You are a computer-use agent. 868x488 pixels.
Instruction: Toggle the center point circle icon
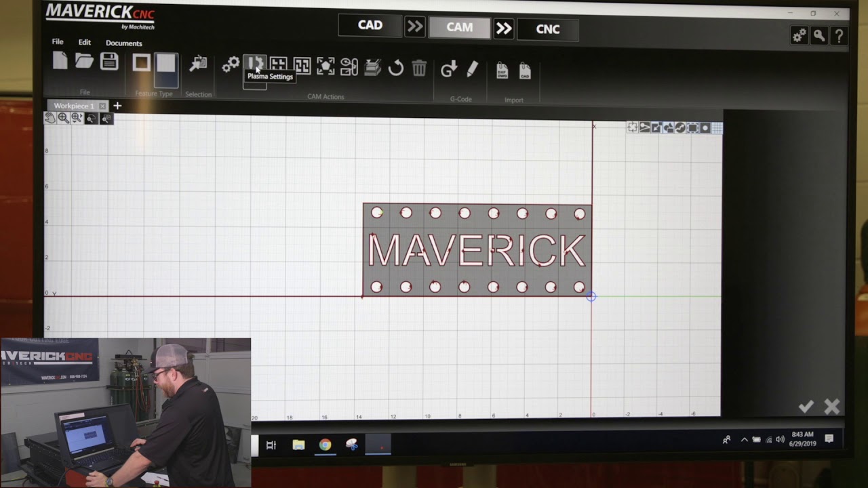click(x=705, y=127)
